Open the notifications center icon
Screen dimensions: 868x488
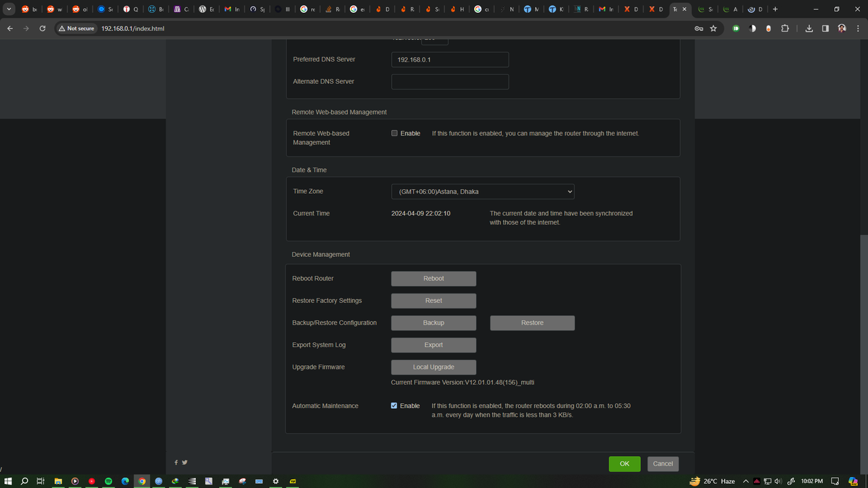click(835, 481)
